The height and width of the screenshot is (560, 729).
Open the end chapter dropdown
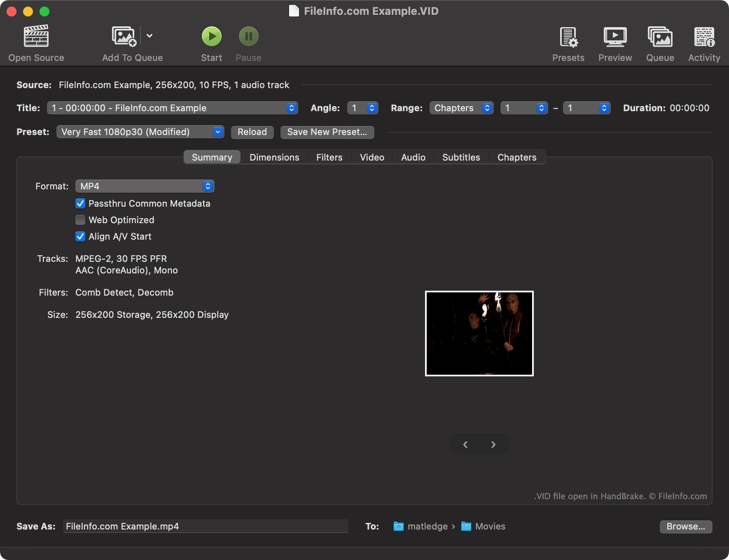point(586,108)
